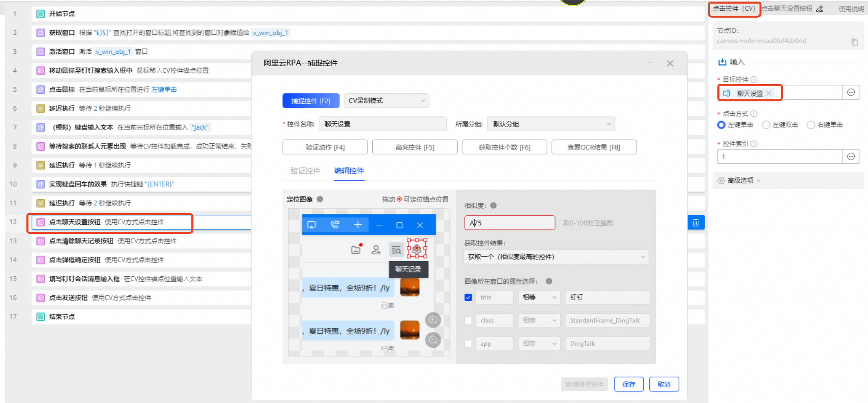
Task: Click the 填写钉钉会话消息输入框 step icon
Action: [40, 279]
